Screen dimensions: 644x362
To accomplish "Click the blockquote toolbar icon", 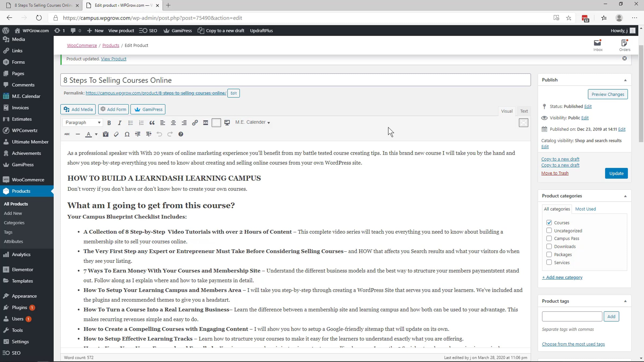I will (152, 123).
